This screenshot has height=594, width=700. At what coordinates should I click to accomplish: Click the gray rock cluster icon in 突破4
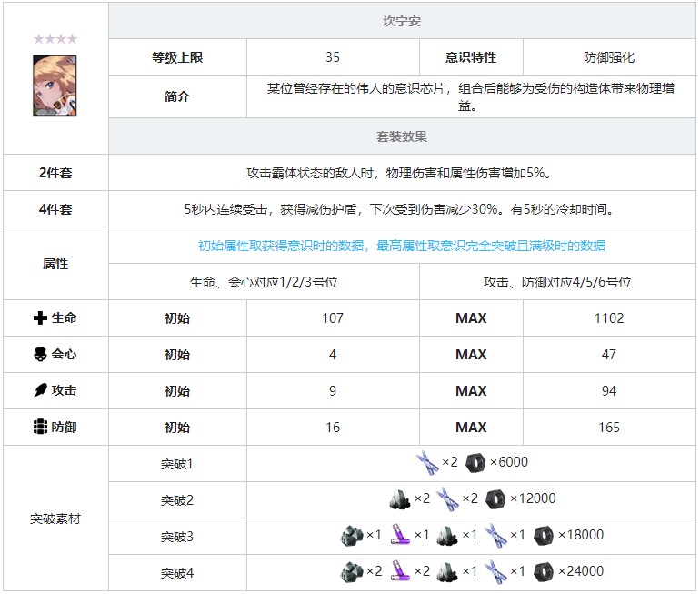tap(352, 571)
